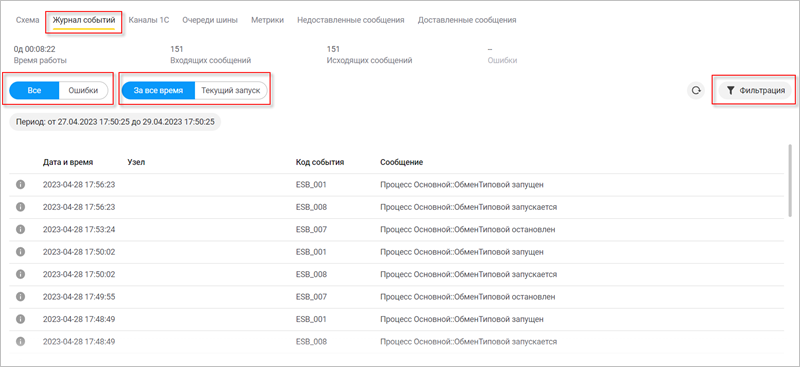Click info icon for 17:56:23 ESB_001 event
Viewport: 800px width, 367px height.
20,185
